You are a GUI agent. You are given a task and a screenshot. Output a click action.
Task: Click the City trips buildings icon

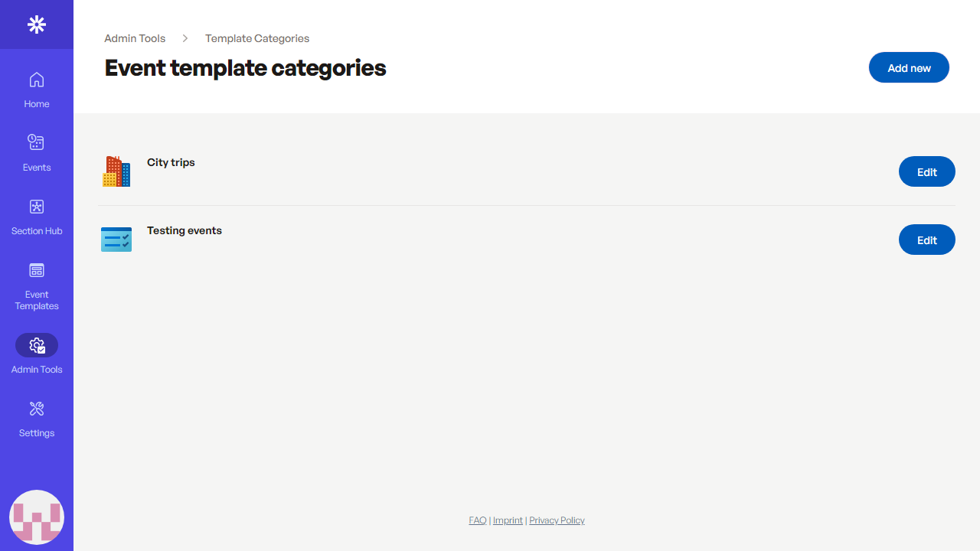[116, 171]
